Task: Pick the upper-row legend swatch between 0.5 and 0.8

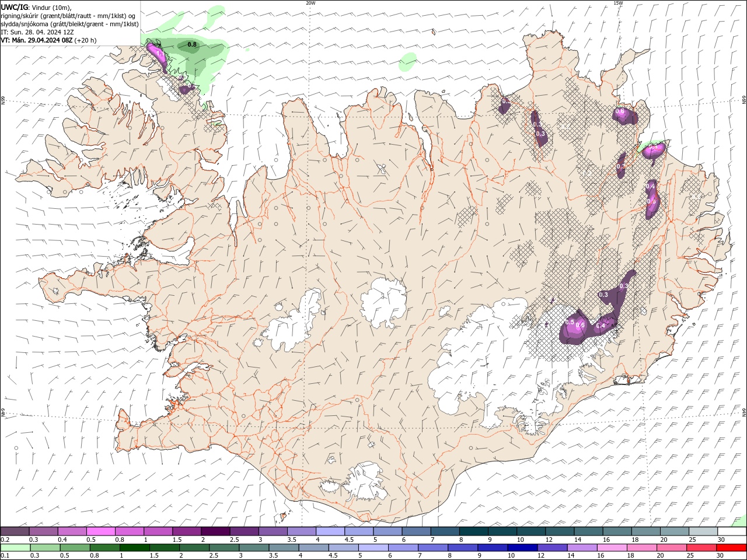Action: pos(100,531)
